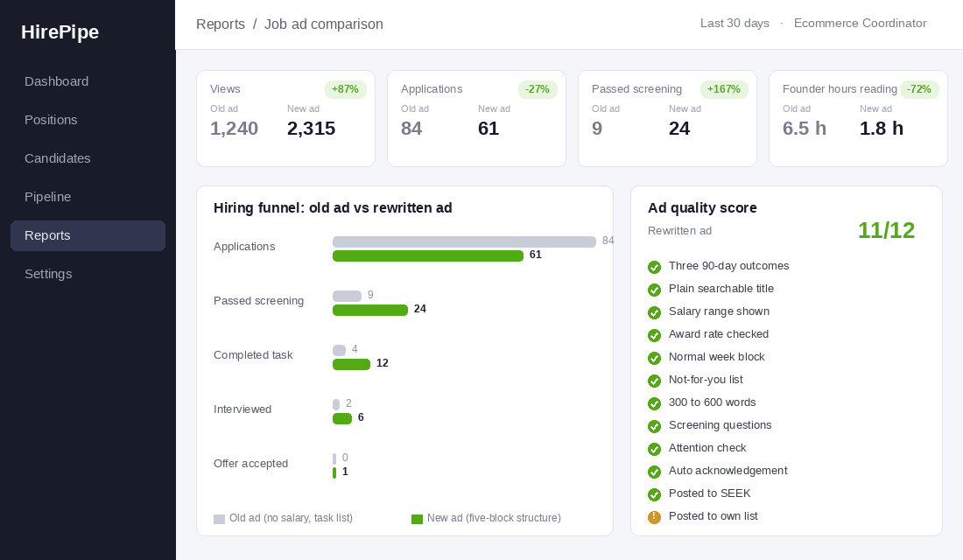Click the green Passed screening bar showing 24

tap(370, 310)
